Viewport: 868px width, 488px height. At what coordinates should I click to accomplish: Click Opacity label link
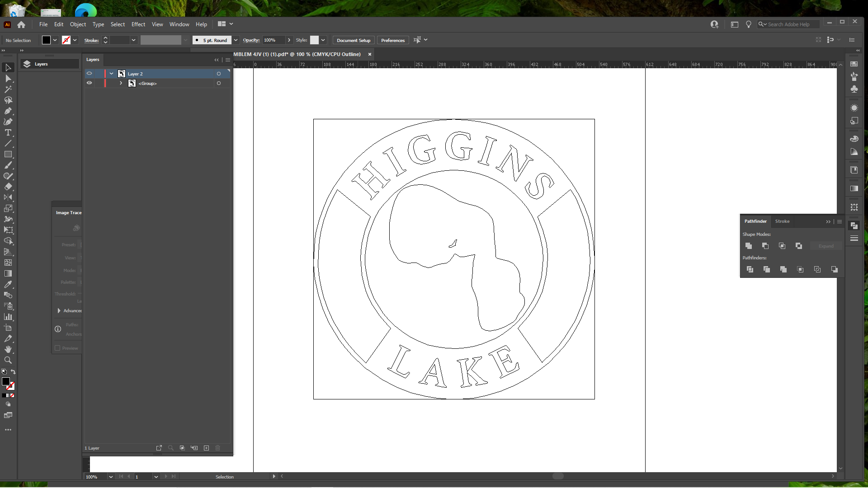251,40
